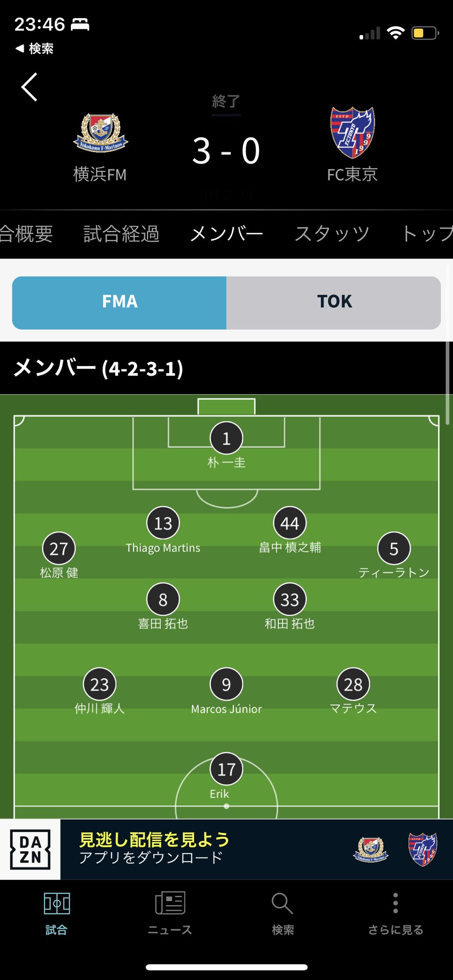Select goalkeeper number 1 朴一圭

pos(226,438)
